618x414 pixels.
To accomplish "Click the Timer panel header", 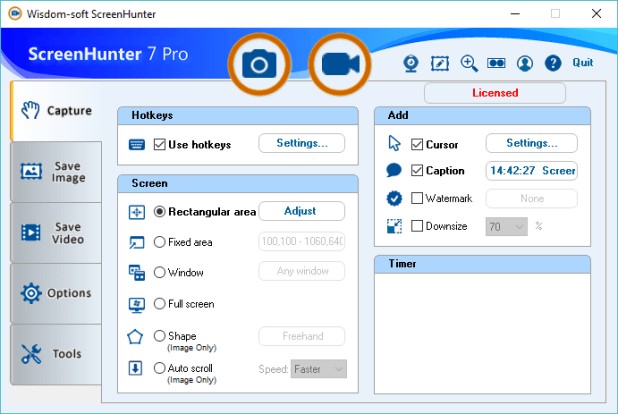I will pyautogui.click(x=482, y=264).
